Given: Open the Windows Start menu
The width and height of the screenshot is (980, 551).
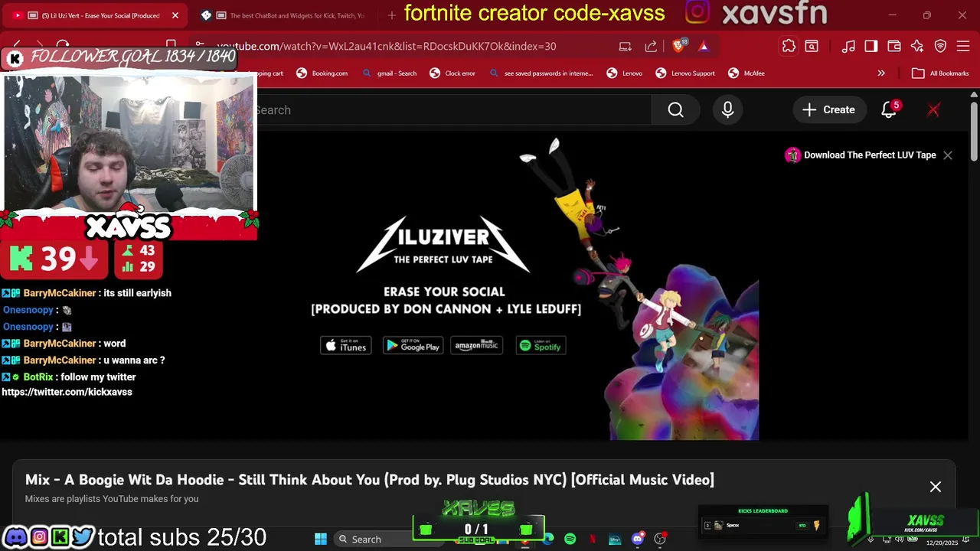Looking at the screenshot, I should tap(321, 539).
